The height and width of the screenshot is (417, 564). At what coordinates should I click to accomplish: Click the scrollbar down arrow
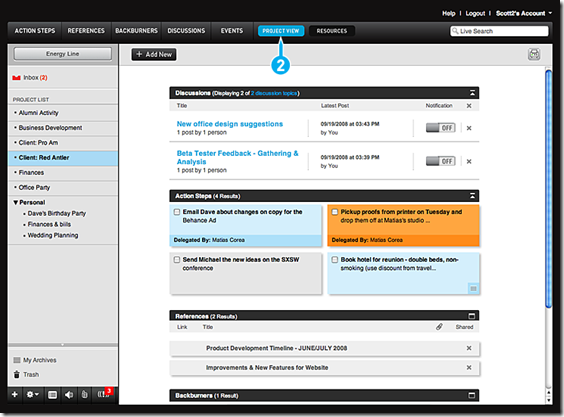(x=549, y=400)
